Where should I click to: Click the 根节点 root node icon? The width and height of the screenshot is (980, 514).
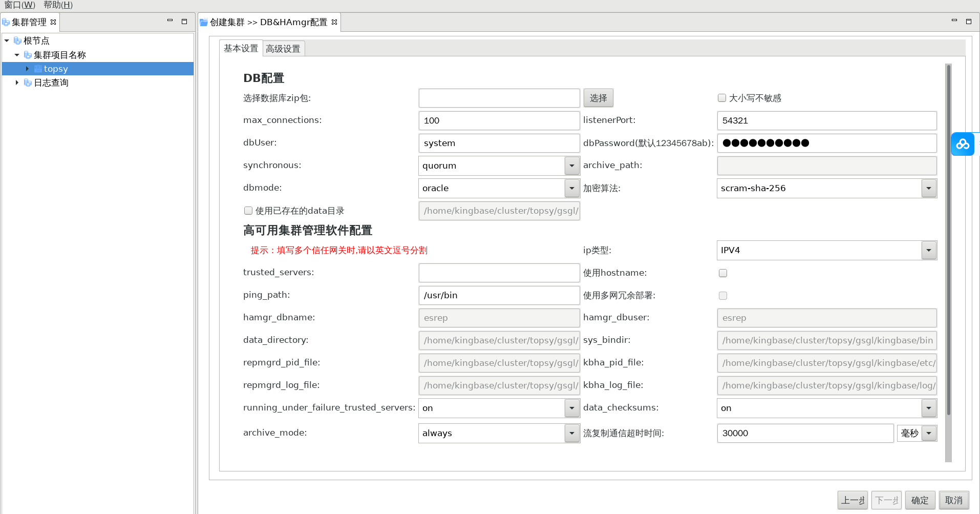point(17,40)
